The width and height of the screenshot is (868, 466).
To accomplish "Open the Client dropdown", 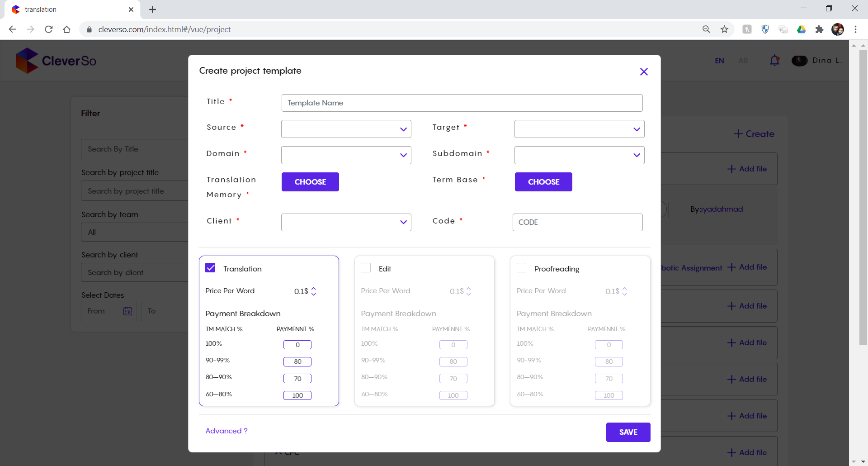I will coord(346,222).
